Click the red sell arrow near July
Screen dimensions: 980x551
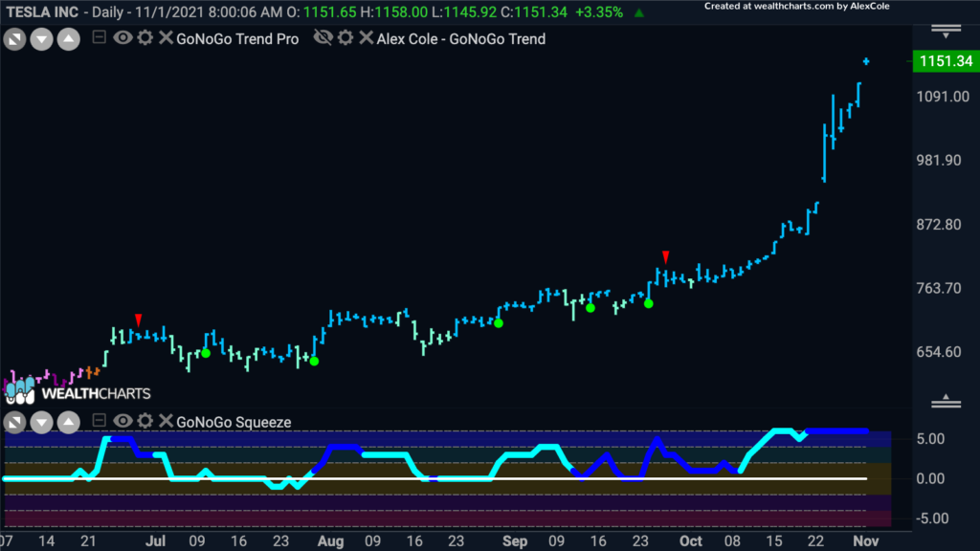(x=138, y=320)
